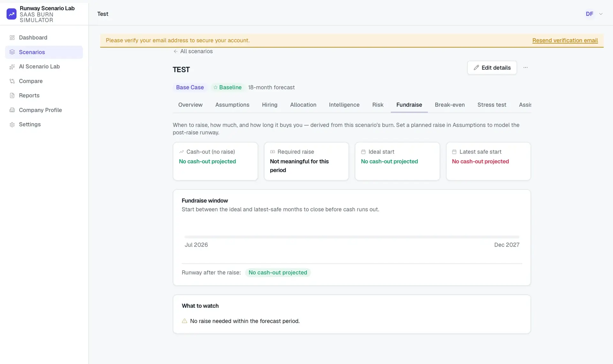Go to Scenarios in sidebar
613x364 pixels.
tap(44, 52)
